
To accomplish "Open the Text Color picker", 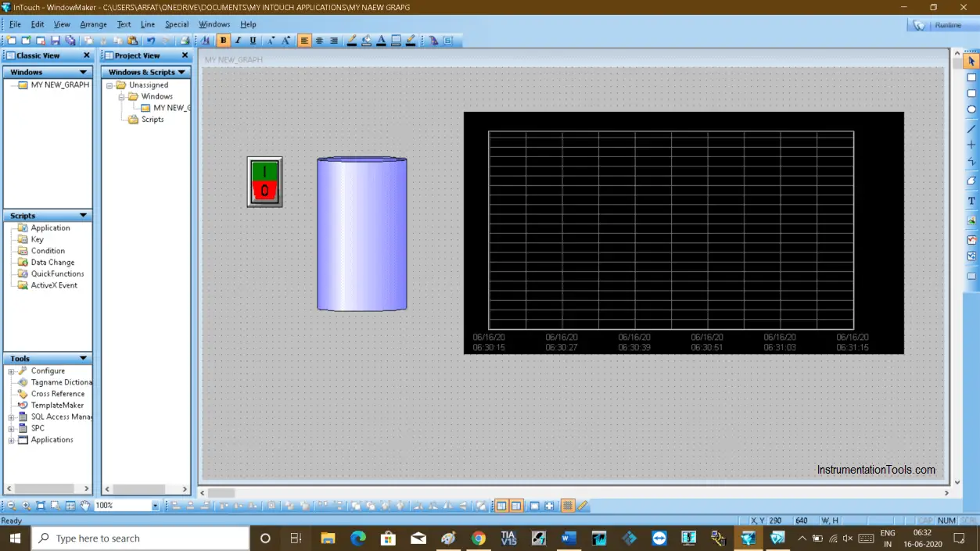I will coord(381,41).
